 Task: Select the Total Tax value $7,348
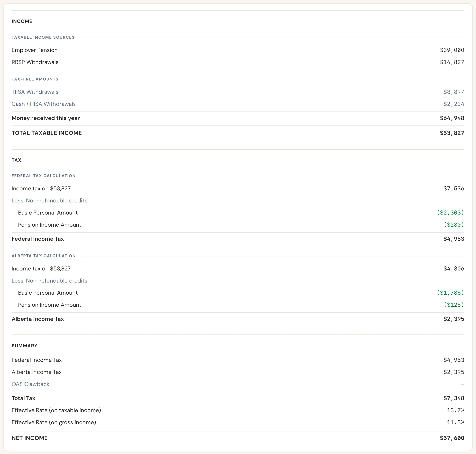coord(453,398)
